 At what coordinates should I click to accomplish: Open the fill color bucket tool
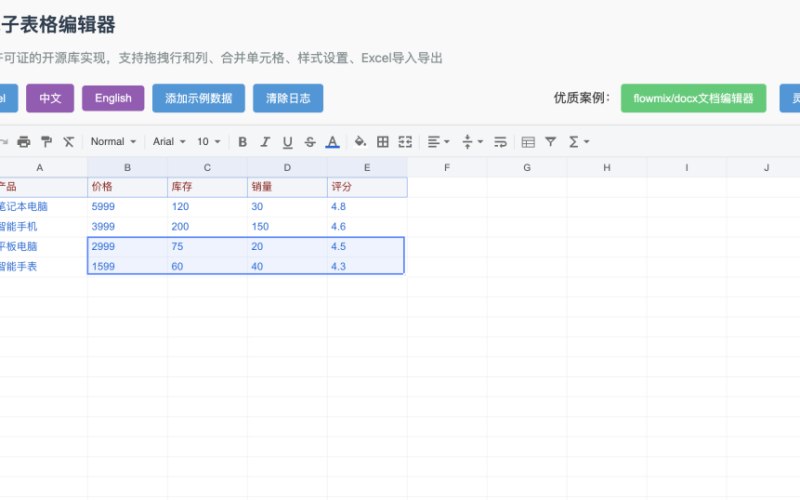tap(360, 142)
